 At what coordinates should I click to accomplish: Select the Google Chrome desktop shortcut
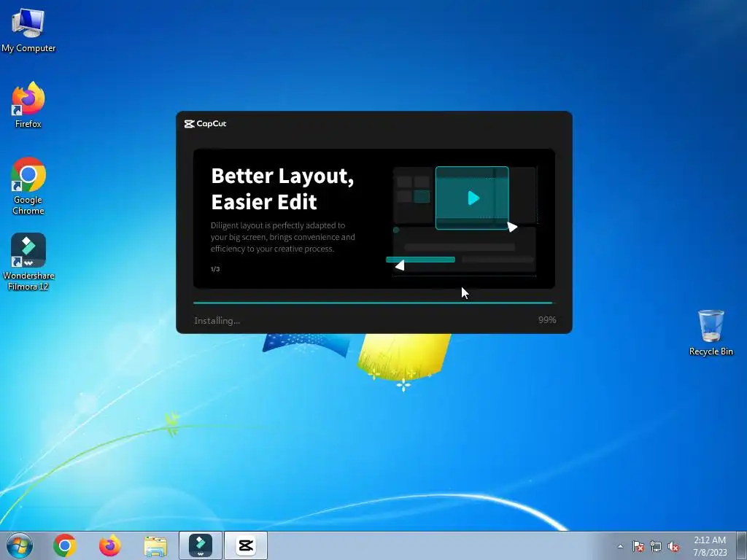[28, 186]
